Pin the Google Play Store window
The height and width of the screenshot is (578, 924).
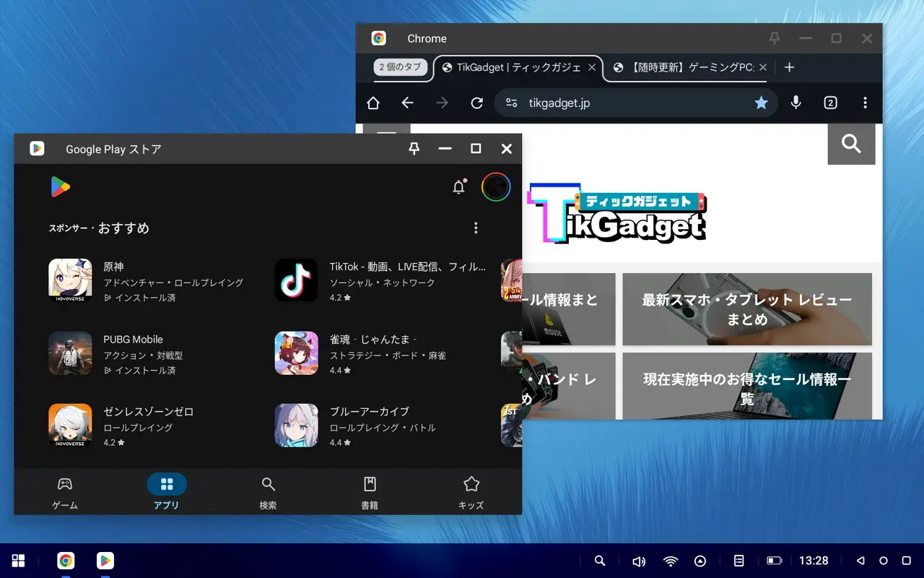(x=414, y=149)
